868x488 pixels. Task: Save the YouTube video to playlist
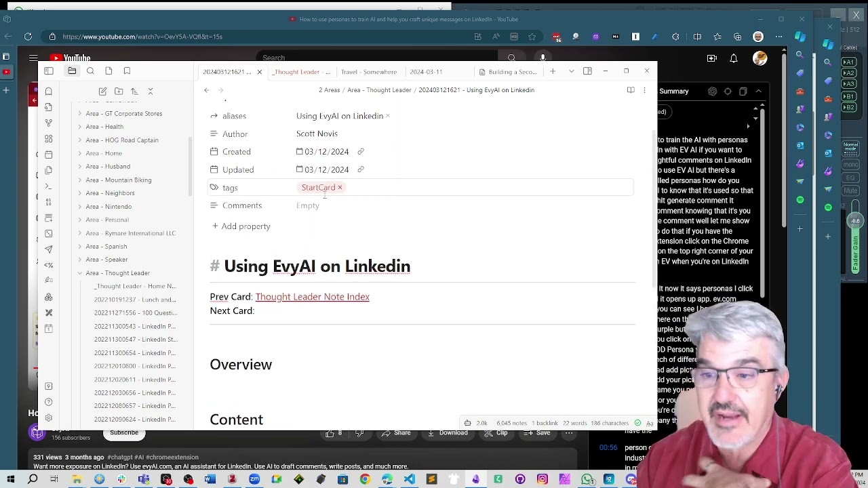tap(536, 432)
